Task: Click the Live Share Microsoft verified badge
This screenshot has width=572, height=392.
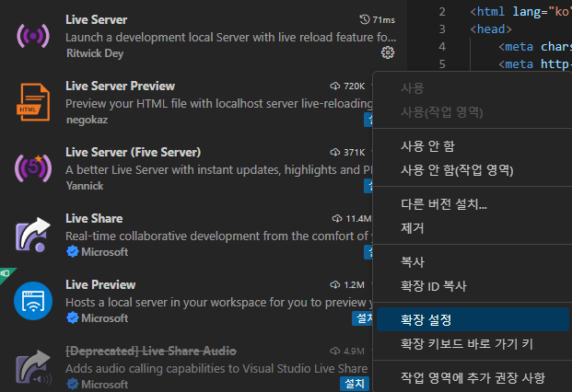Action: (73, 252)
